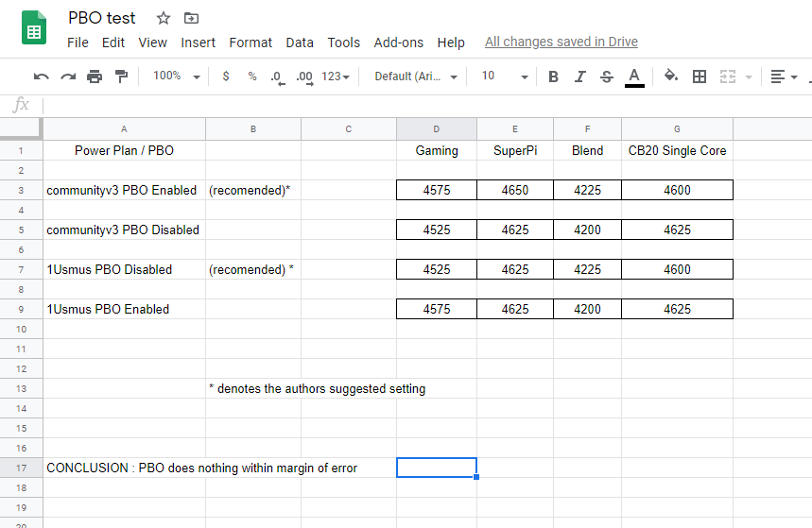This screenshot has width=812, height=528.
Task: Toggle bold formatting
Action: [x=553, y=77]
